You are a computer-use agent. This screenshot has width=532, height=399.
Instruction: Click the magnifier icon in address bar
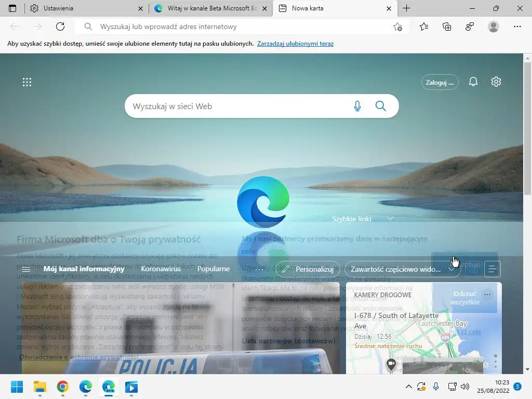coord(88,26)
